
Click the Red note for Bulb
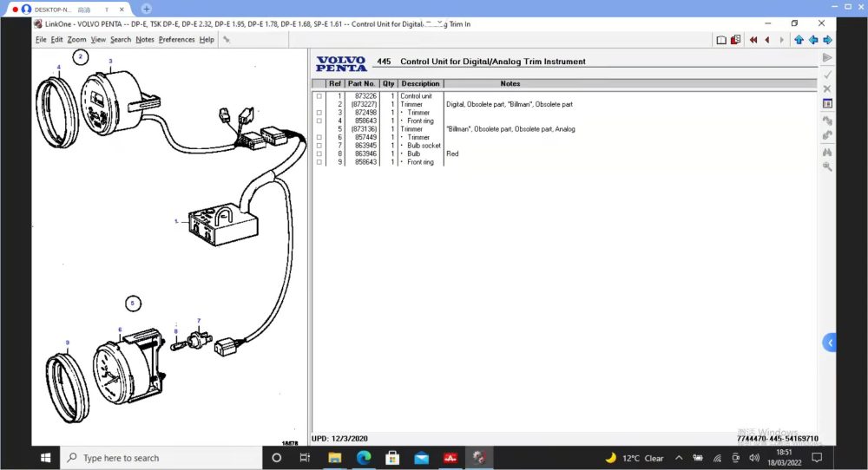(452, 153)
